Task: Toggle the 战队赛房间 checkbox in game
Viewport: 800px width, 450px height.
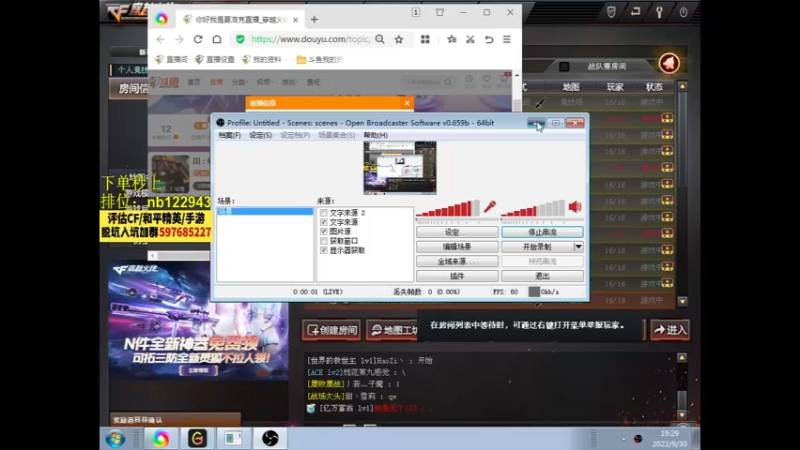Action: point(564,66)
